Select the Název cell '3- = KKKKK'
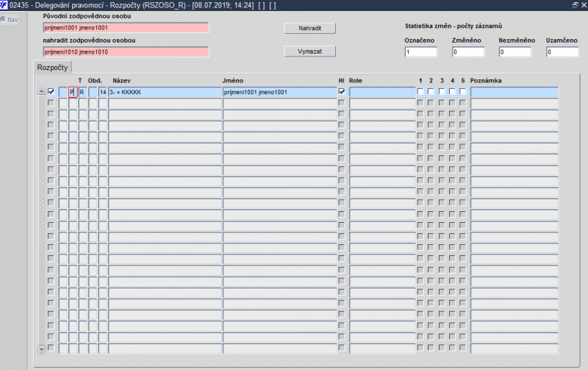 [x=165, y=92]
